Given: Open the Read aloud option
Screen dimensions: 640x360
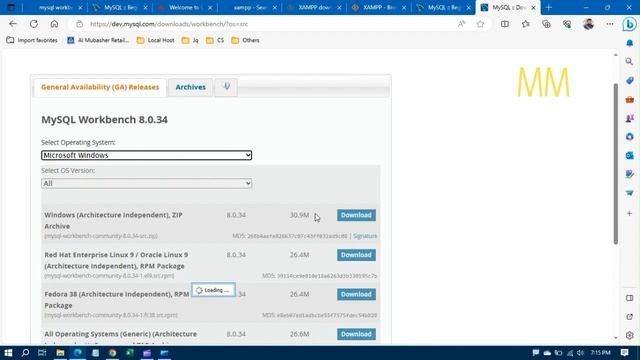Looking at the screenshot, I should [461, 24].
